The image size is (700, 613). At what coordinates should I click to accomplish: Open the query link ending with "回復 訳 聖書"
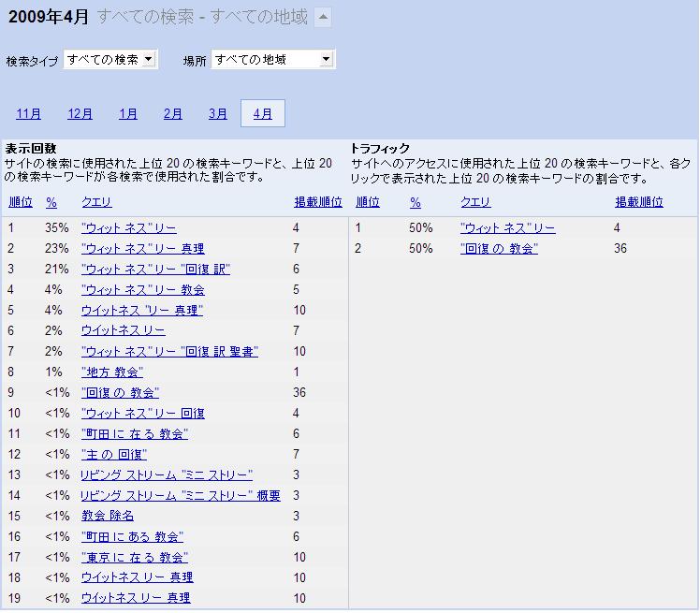click(x=169, y=351)
